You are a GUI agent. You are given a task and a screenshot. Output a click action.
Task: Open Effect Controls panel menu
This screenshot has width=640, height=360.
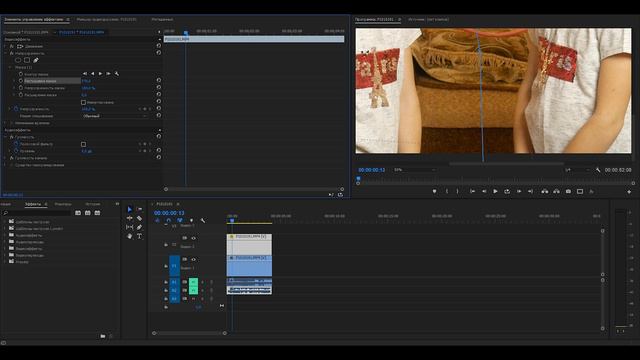pyautogui.click(x=68, y=19)
